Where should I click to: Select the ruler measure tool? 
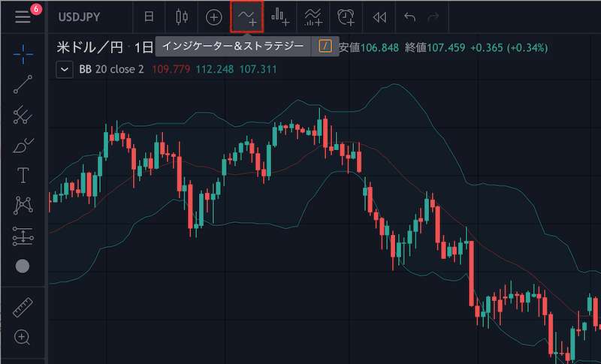click(x=23, y=307)
